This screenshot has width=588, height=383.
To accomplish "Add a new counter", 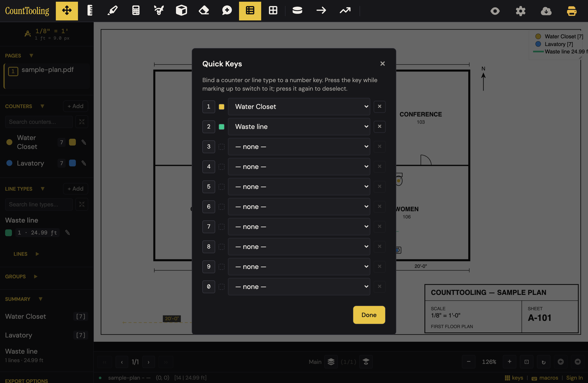I will click(76, 106).
